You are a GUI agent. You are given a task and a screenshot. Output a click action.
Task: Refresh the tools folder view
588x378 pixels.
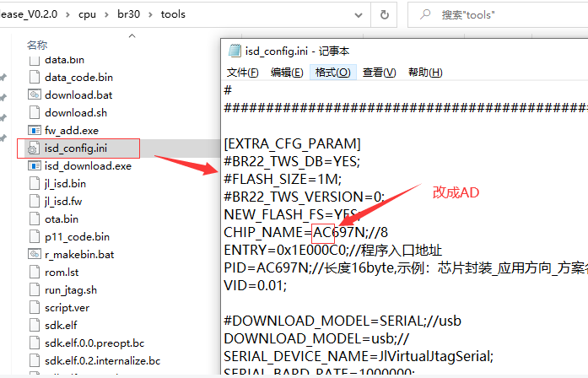coord(384,14)
